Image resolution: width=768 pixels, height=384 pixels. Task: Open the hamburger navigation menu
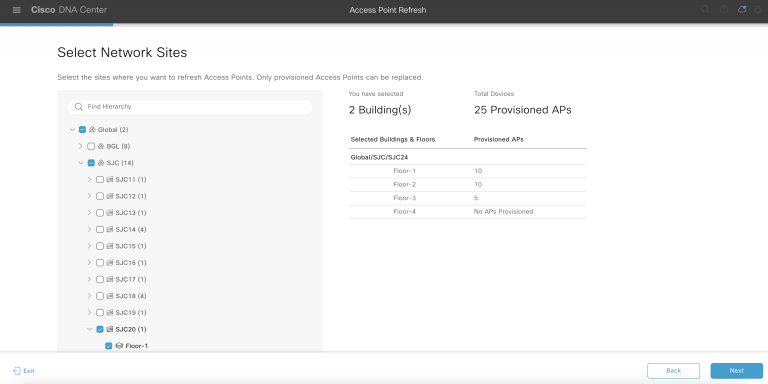coord(17,10)
